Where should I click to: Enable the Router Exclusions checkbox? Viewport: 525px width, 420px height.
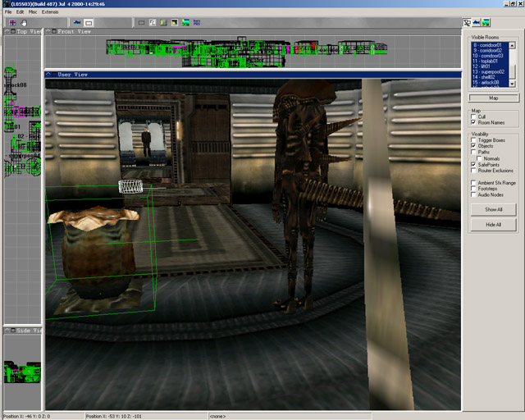473,171
